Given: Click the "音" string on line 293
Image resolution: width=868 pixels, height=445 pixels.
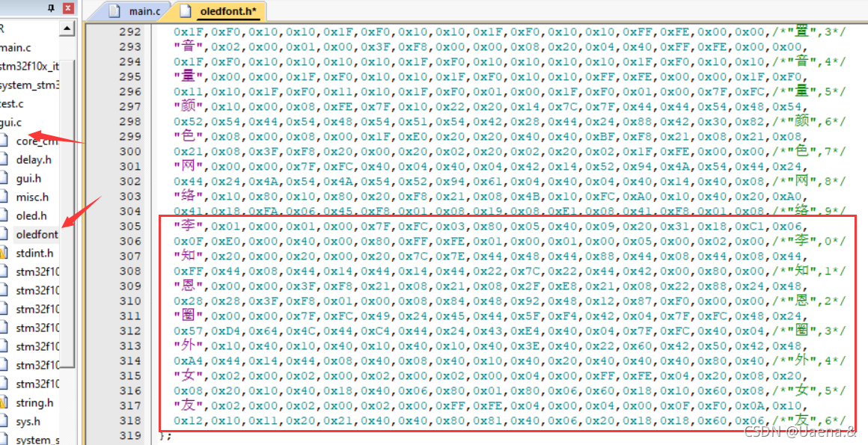Looking at the screenshot, I should (189, 46).
